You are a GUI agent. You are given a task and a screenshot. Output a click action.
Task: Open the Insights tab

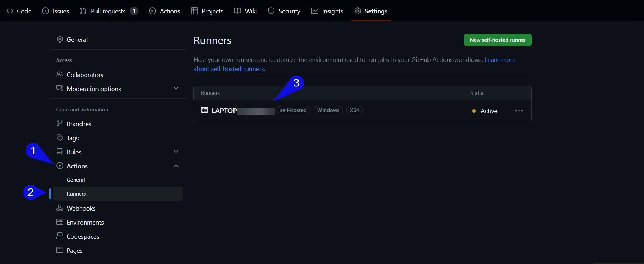tap(332, 11)
